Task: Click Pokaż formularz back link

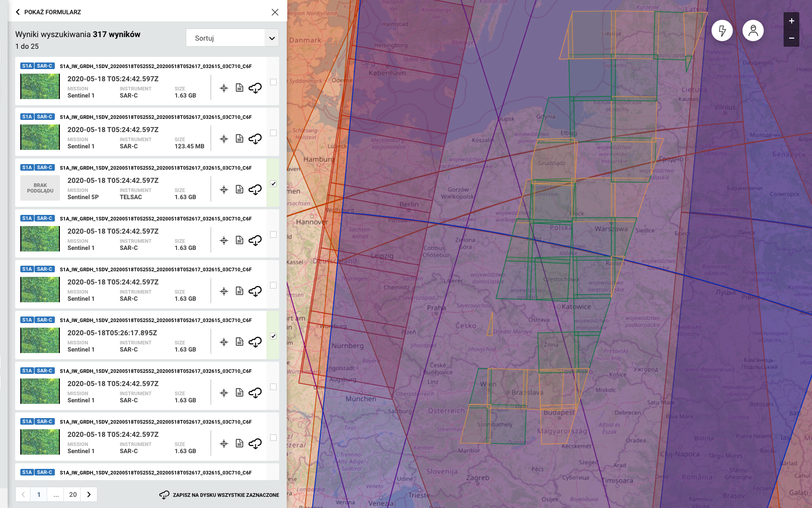Action: coord(48,12)
